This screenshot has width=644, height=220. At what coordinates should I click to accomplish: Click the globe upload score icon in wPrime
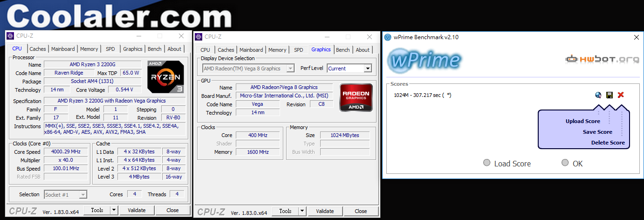pyautogui.click(x=598, y=95)
